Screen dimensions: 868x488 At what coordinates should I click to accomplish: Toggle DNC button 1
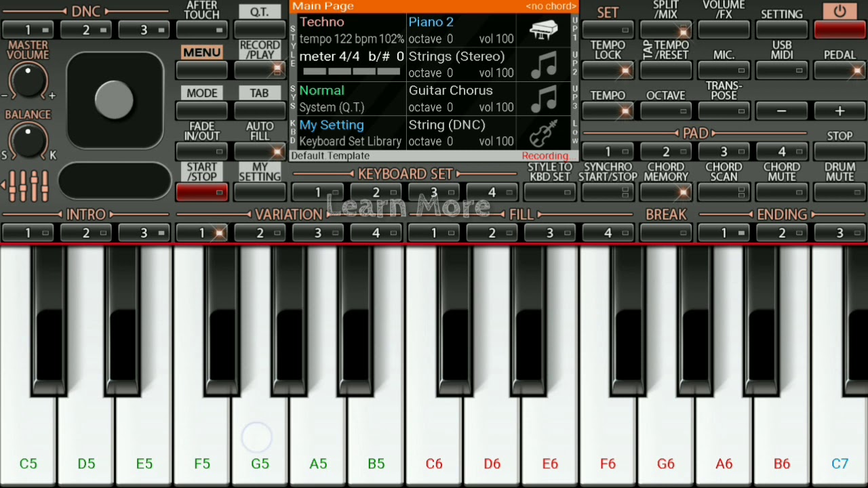[x=28, y=30]
